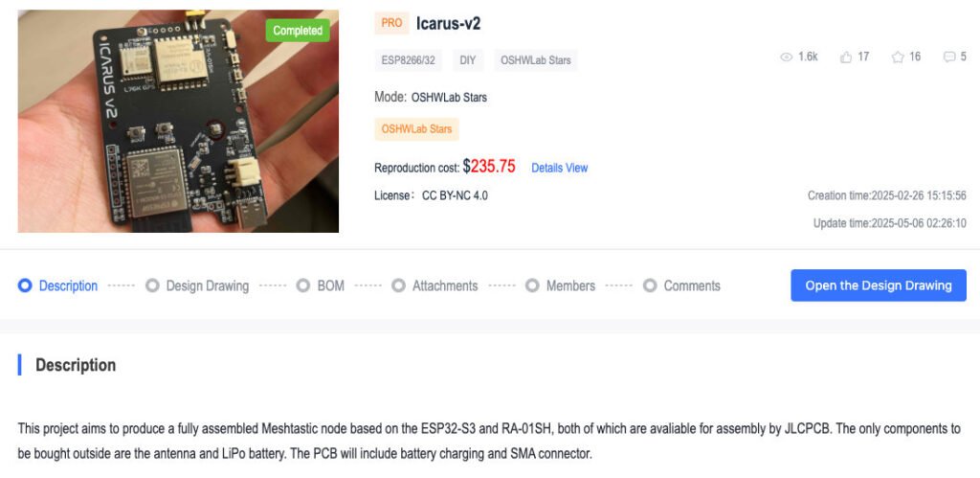Open the Design Drawing button
Viewport: 980px width, 478px height.
tap(879, 285)
